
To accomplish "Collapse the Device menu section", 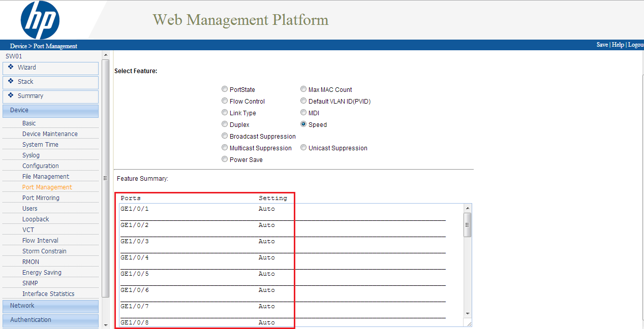I will (x=50, y=110).
